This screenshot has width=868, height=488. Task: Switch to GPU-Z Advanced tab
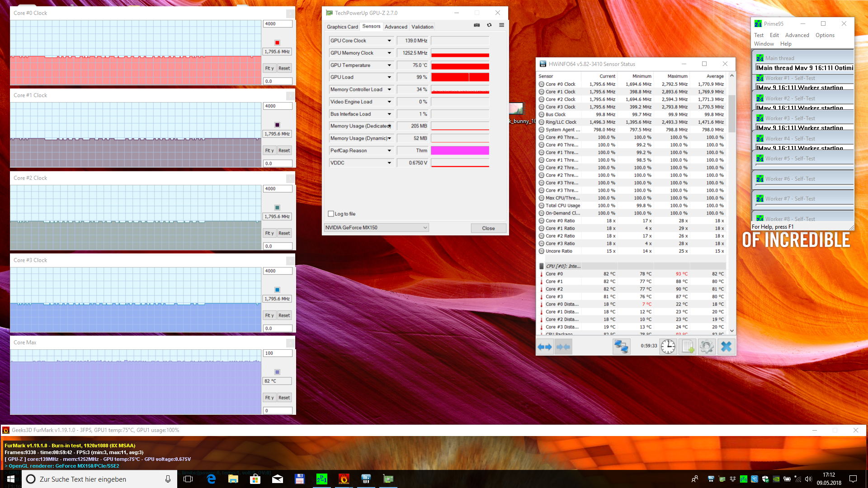pos(396,27)
